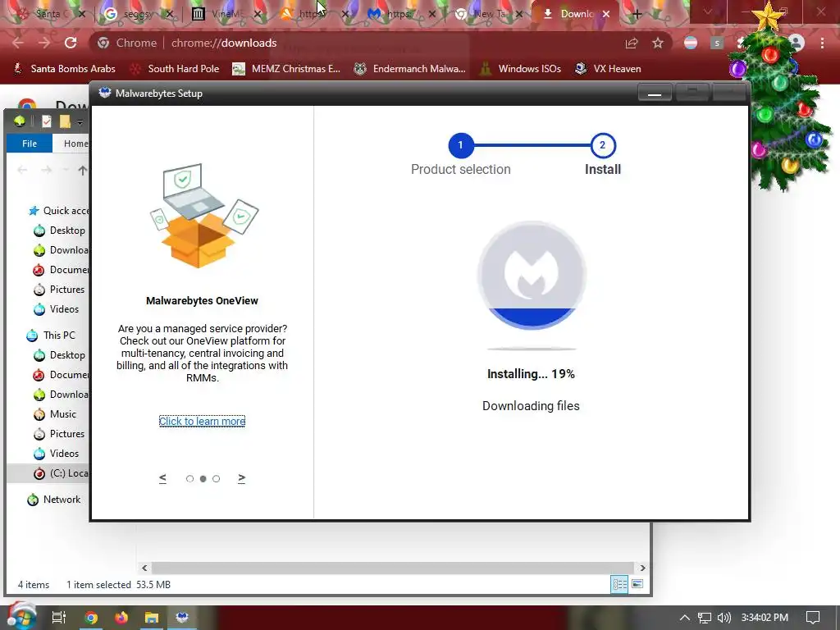Image resolution: width=840 pixels, height=630 pixels.
Task: Click the properties checkmark icon in Explorer title bar
Action: coord(47,121)
